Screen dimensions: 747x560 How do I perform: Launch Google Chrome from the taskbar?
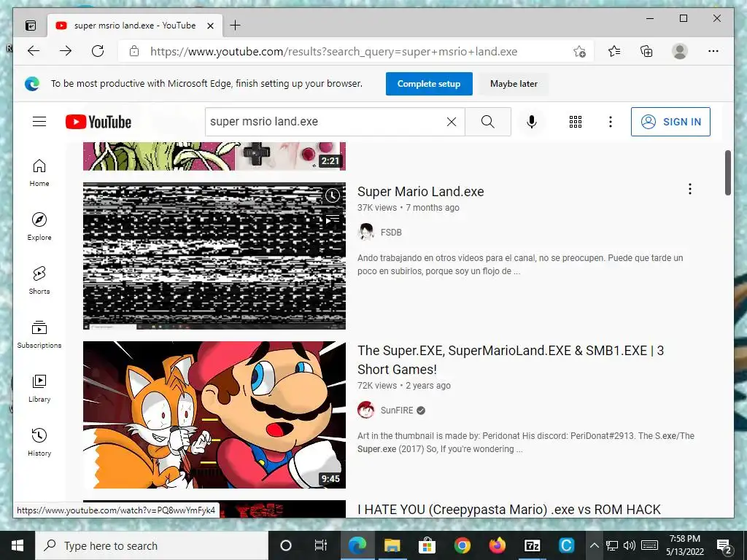462,545
